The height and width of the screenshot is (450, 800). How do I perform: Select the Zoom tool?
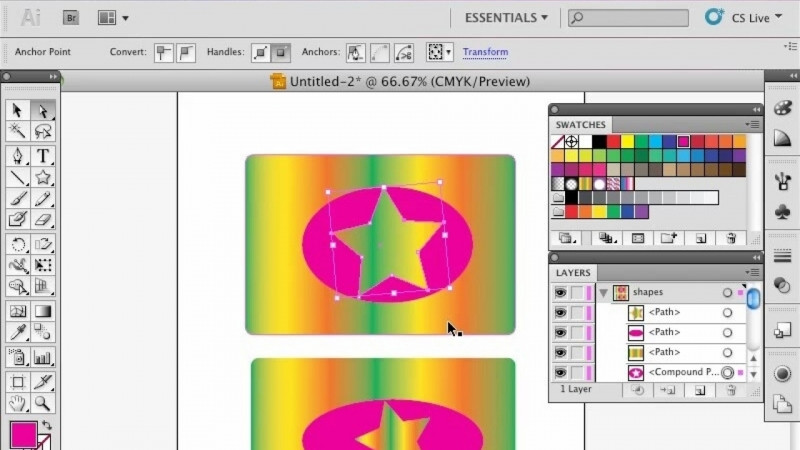[42, 403]
